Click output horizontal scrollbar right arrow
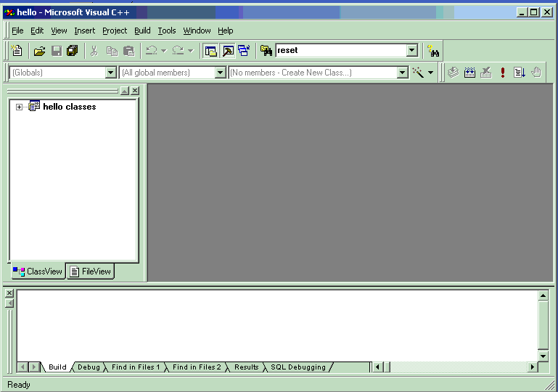This screenshot has width=558, height=392. (x=533, y=367)
